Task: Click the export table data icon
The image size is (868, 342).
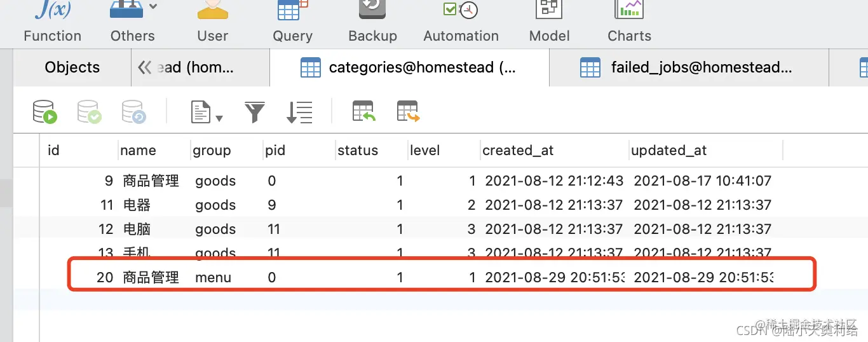Action: coord(409,112)
